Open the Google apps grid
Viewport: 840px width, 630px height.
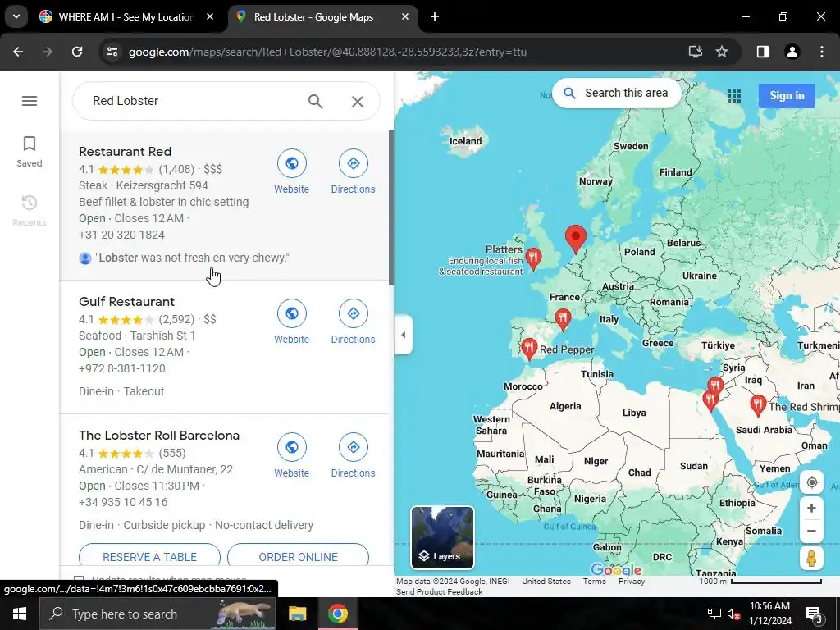[x=734, y=96]
